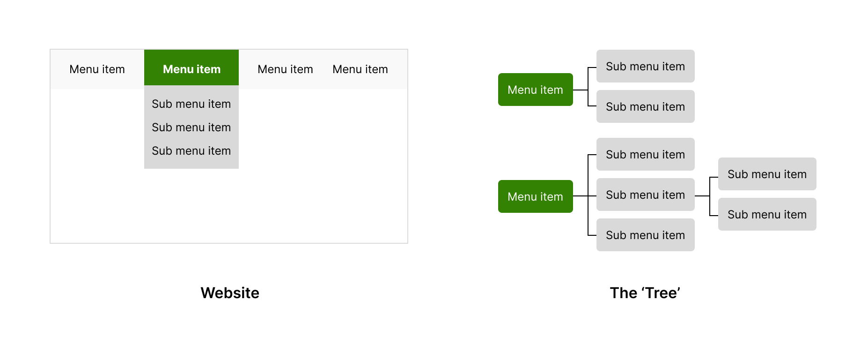The height and width of the screenshot is (345, 868).
Task: Click the "The 'Tree'" caption label
Action: (x=645, y=293)
